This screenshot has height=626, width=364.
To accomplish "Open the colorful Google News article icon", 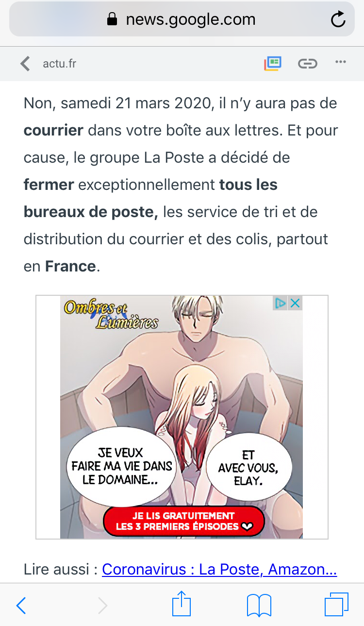I will coord(273,63).
